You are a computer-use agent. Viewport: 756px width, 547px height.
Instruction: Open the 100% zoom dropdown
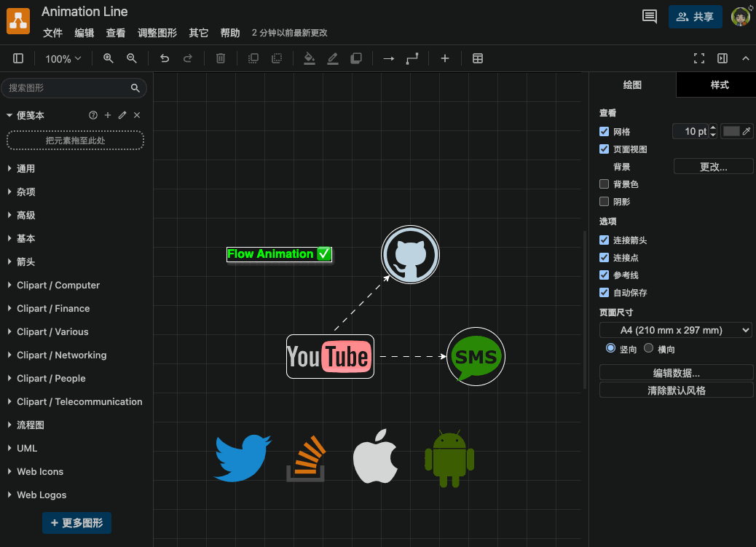63,59
